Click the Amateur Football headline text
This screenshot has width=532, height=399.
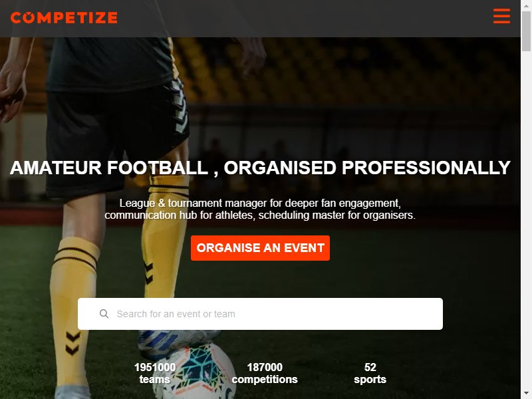coord(260,168)
